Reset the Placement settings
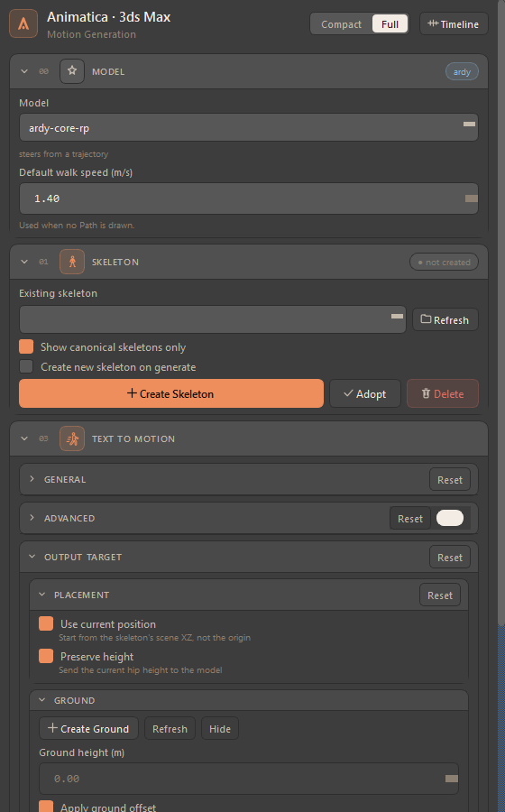This screenshot has width=505, height=812. [440, 595]
